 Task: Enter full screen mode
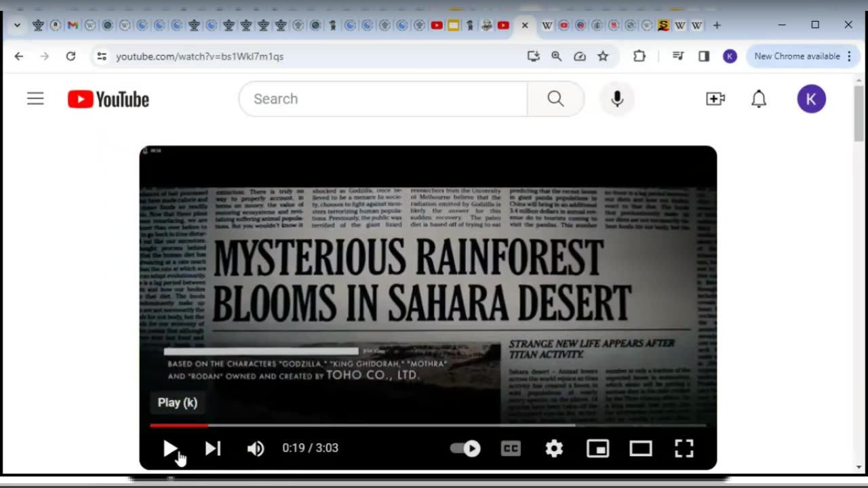(x=684, y=448)
